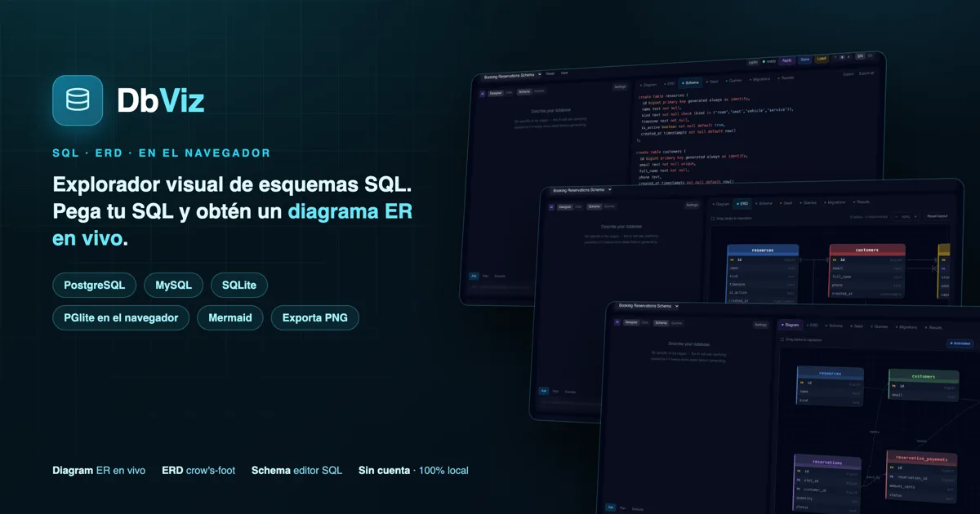Image resolution: width=980 pixels, height=514 pixels.
Task: Click Settings button in front window
Action: [761, 325]
